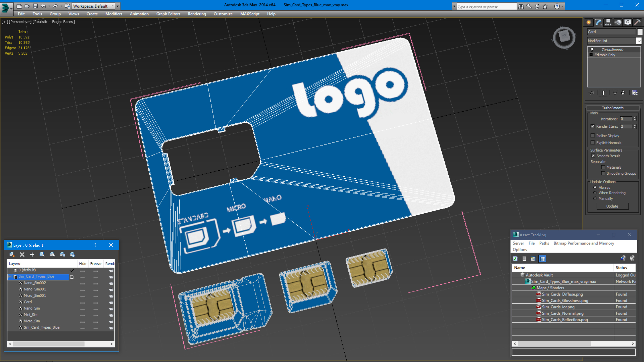
Task: Collapse the TurboSmooth rollout minus
Action: click(x=589, y=108)
